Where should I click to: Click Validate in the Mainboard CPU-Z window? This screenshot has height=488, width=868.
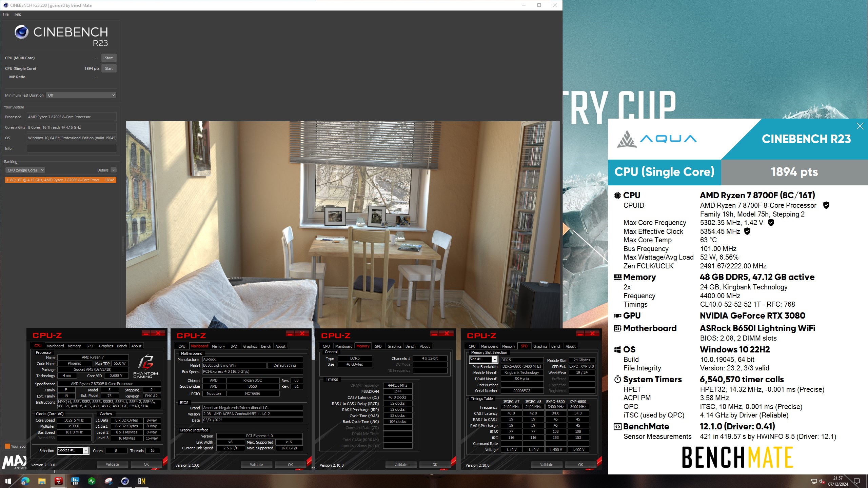256,465
